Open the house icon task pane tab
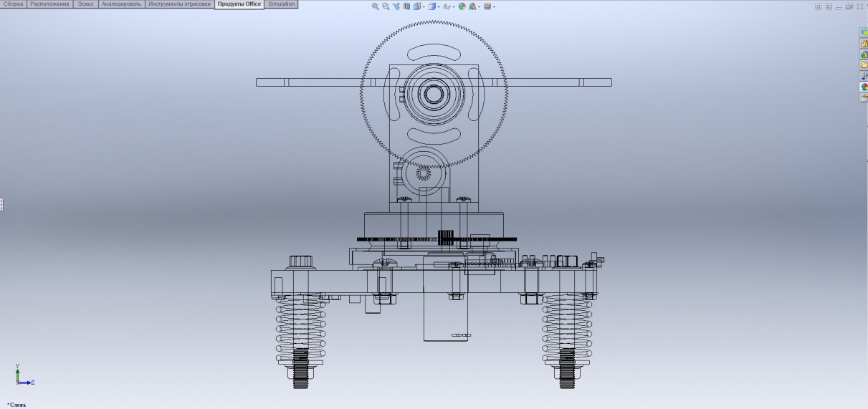 click(864, 44)
